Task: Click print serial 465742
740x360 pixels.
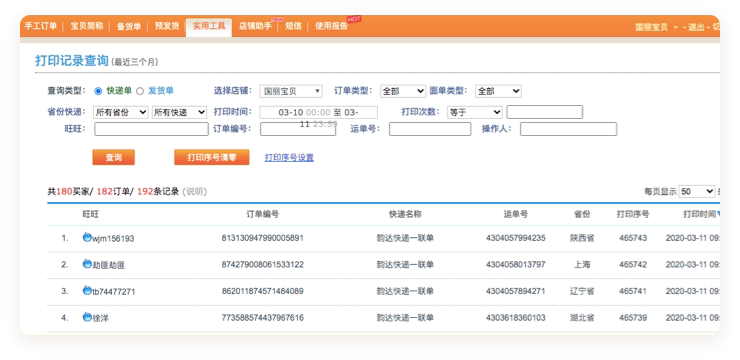Action: click(633, 265)
